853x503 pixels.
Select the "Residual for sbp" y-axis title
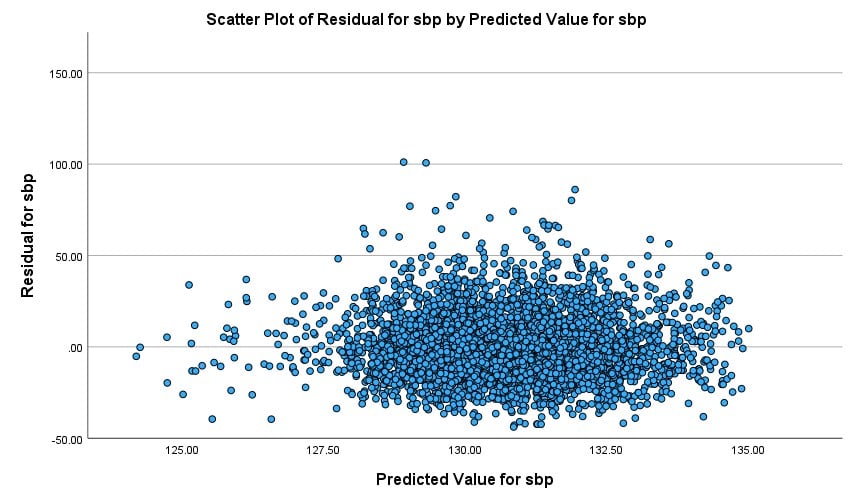[x=31, y=237]
